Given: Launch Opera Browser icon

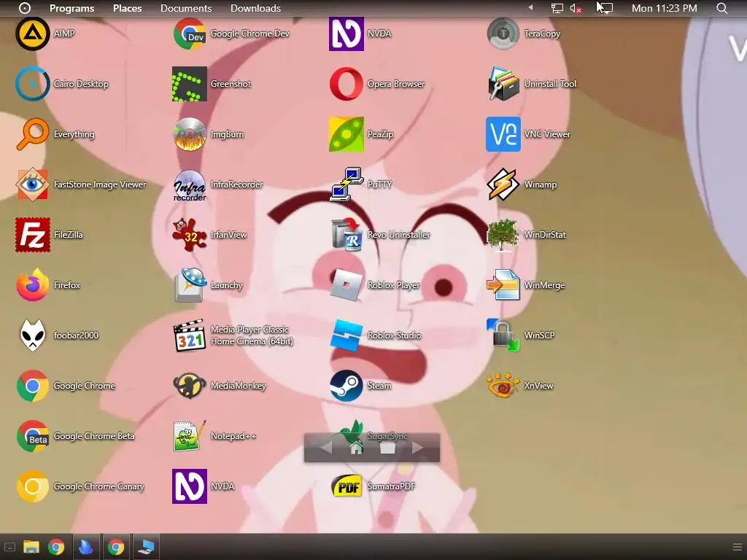Looking at the screenshot, I should click(x=347, y=84).
